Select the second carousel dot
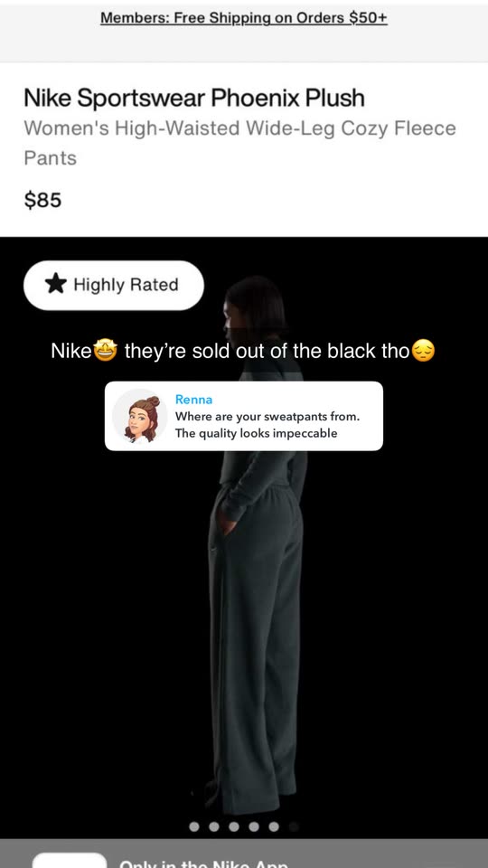This screenshot has width=488, height=868. pos(214,826)
